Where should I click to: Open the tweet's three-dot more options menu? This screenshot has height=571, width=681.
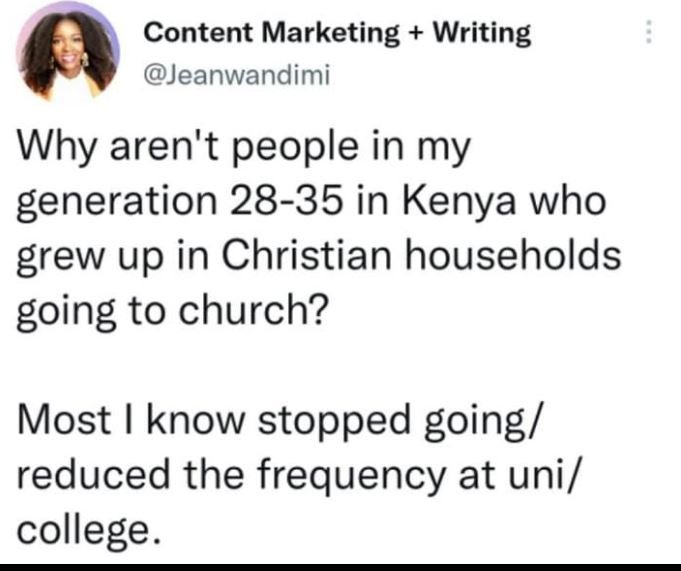tap(649, 34)
